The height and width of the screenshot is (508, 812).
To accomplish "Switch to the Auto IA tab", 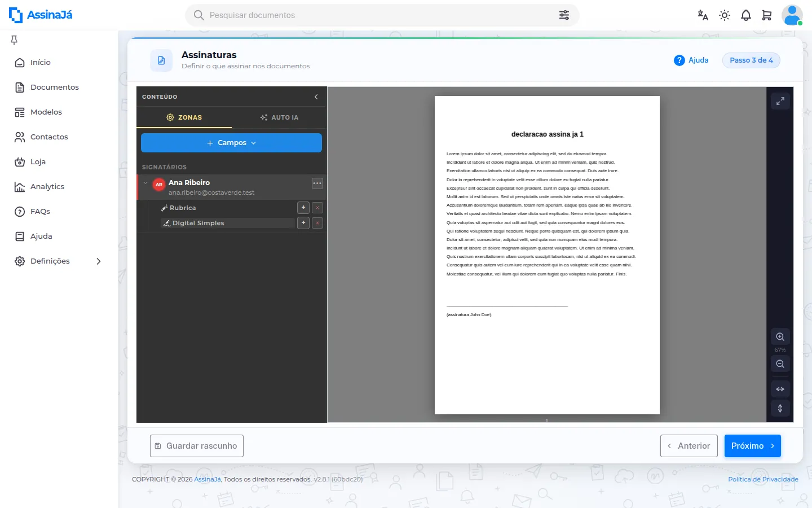I will 279,117.
